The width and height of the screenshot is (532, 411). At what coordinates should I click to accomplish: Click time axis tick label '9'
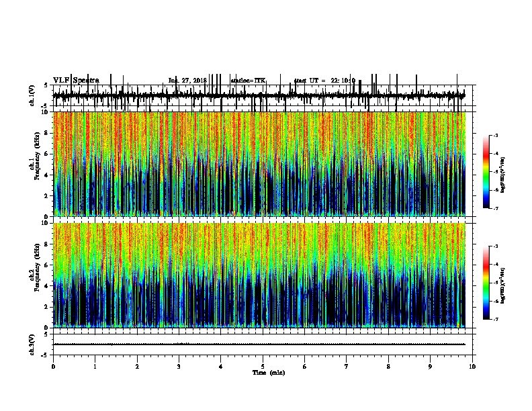coord(430,367)
